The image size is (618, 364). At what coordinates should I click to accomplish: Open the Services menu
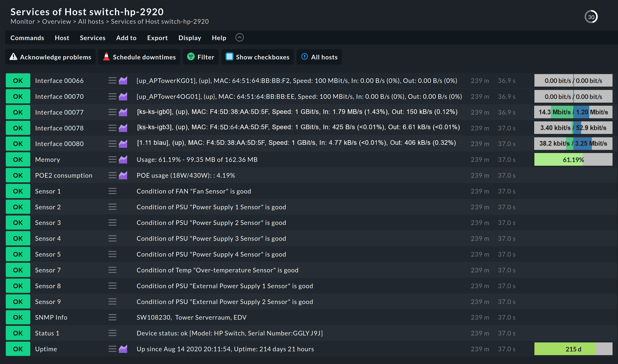click(92, 38)
